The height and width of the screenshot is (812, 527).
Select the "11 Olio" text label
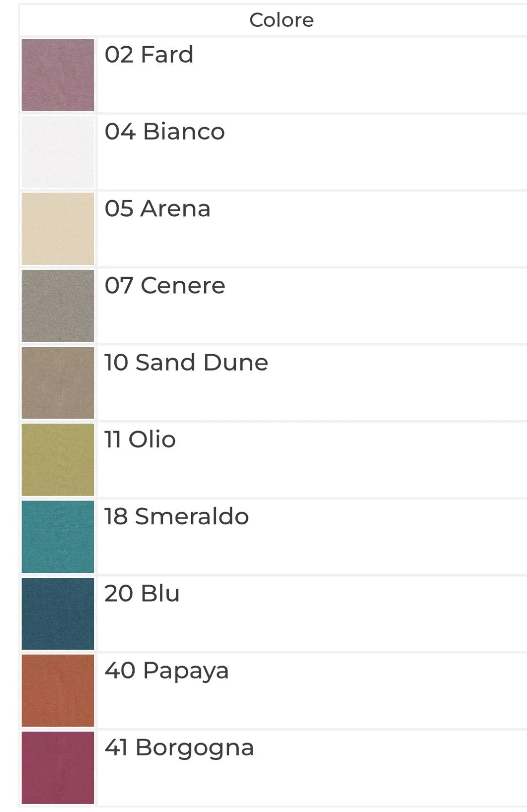[140, 439]
